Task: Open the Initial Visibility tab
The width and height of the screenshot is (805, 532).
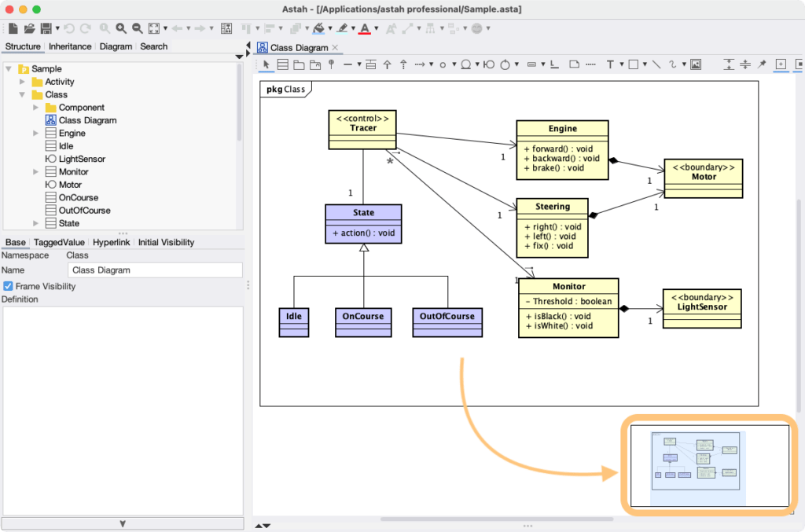Action: 166,242
